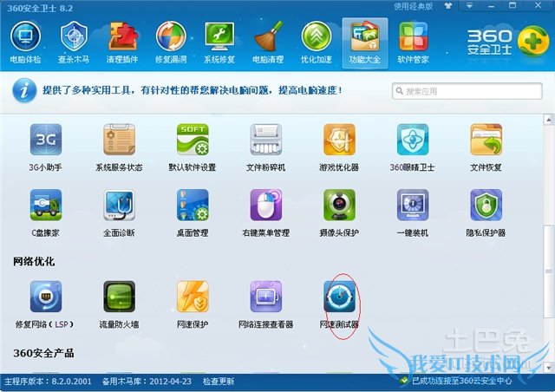
Task: Click 使用经典版 link in title bar
Action: 414,6
